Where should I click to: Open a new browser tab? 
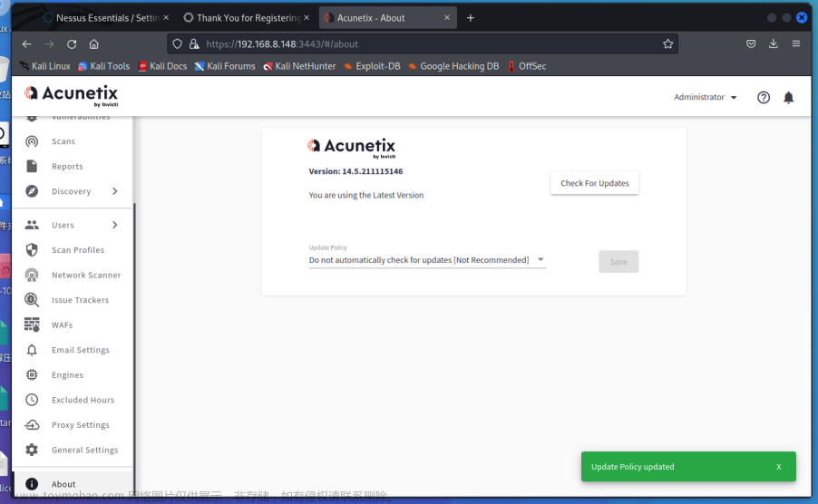[x=471, y=18]
